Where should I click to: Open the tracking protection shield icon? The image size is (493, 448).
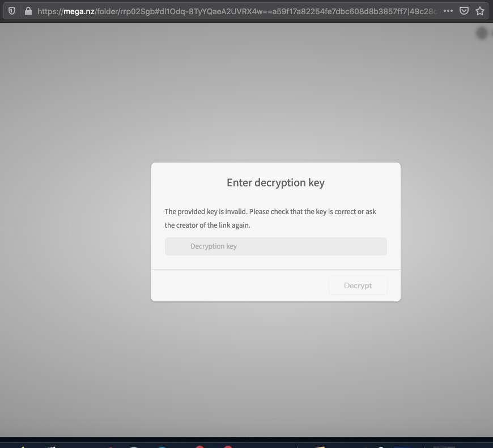point(11,11)
